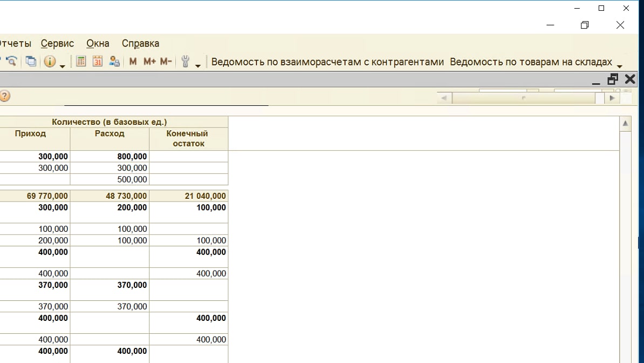Open the calendar icon showing 31
The image size is (644, 363).
97,62
